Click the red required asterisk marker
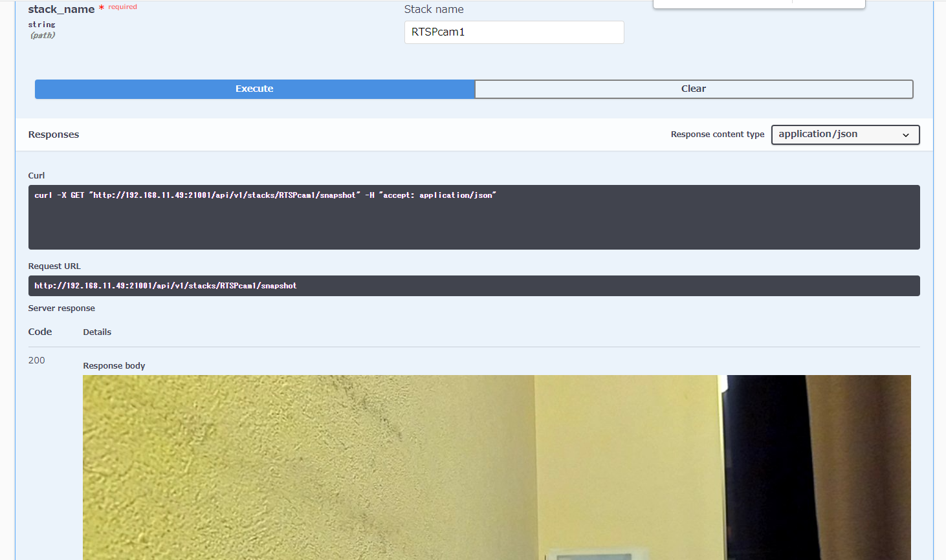946x560 pixels. point(102,8)
